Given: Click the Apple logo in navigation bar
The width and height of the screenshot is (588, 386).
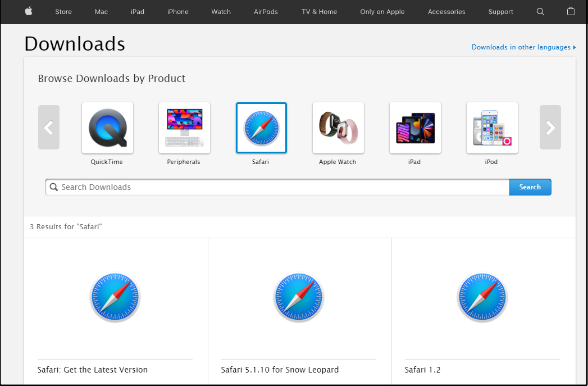Looking at the screenshot, I should pyautogui.click(x=29, y=12).
